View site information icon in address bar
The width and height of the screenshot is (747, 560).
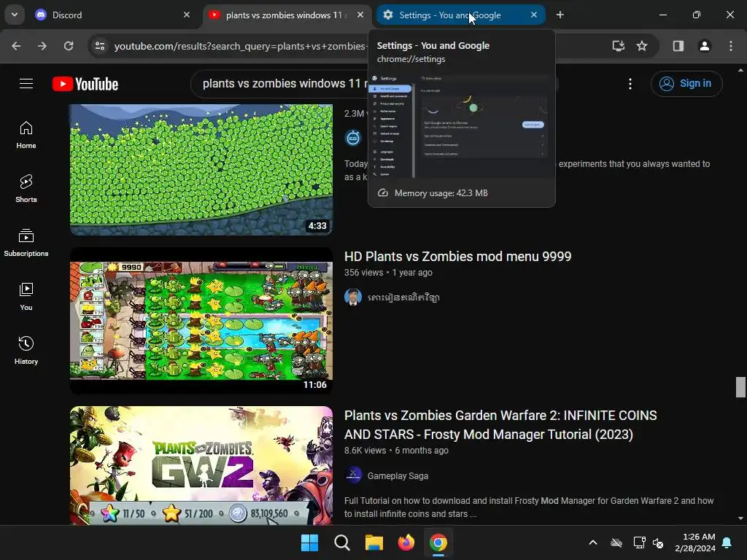click(100, 46)
